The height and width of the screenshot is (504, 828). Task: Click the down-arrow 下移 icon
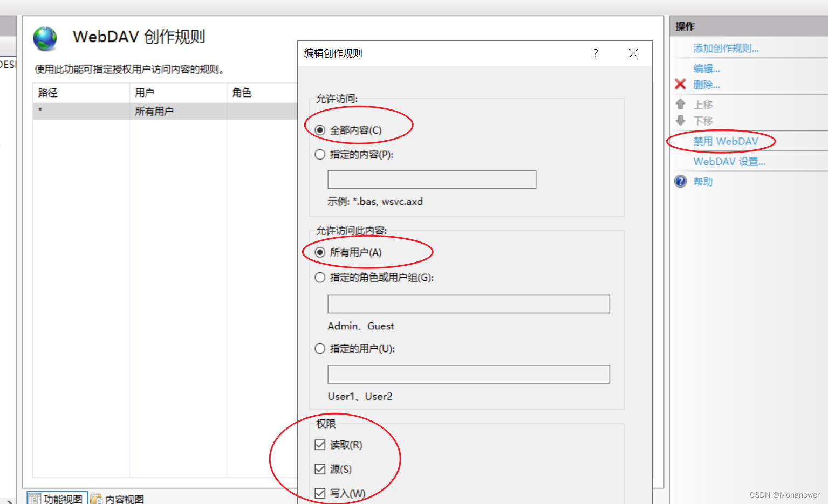coord(680,121)
